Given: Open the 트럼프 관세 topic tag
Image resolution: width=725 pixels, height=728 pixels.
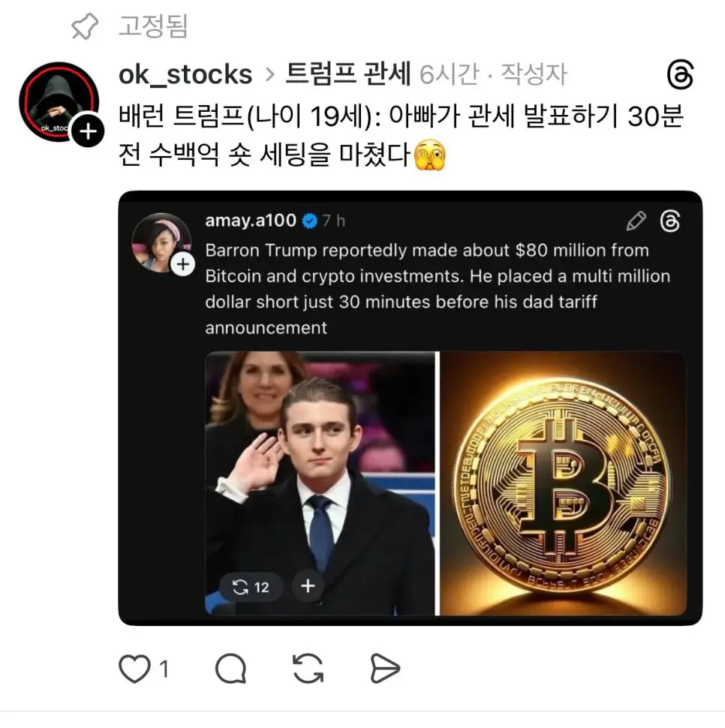Looking at the screenshot, I should point(348,74).
